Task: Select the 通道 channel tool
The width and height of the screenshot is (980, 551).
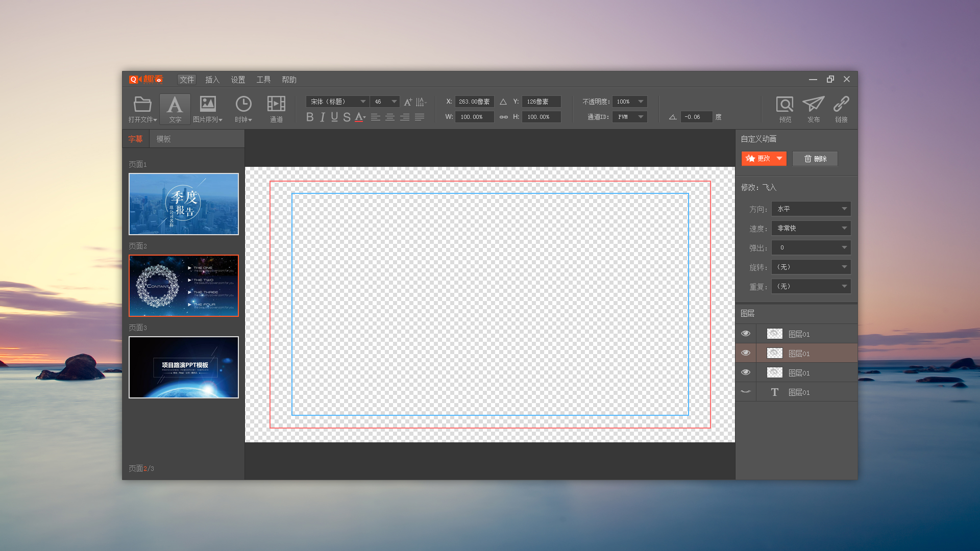Action: pyautogui.click(x=276, y=109)
